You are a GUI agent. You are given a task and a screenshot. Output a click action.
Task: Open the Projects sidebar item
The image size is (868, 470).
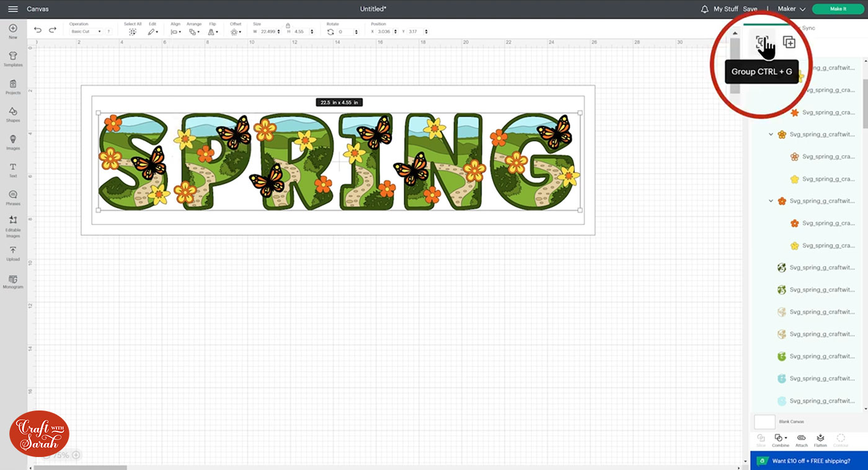coord(13,87)
